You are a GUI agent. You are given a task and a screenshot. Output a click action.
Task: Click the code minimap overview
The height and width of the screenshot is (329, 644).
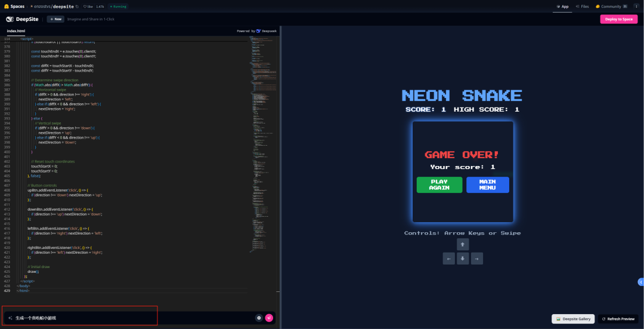(263, 144)
